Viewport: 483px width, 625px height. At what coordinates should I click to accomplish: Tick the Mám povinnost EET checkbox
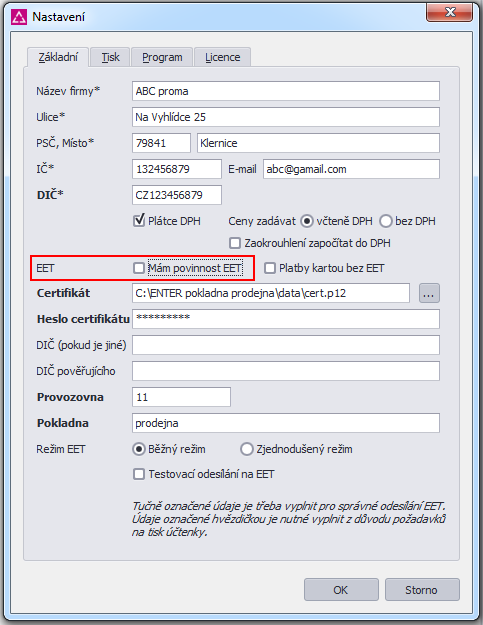139,268
